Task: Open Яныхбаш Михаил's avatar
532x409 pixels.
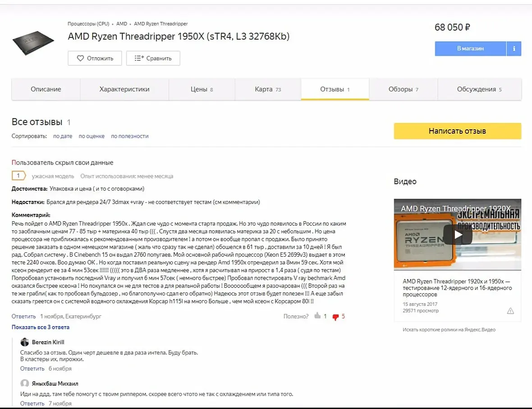Action: click(x=24, y=383)
